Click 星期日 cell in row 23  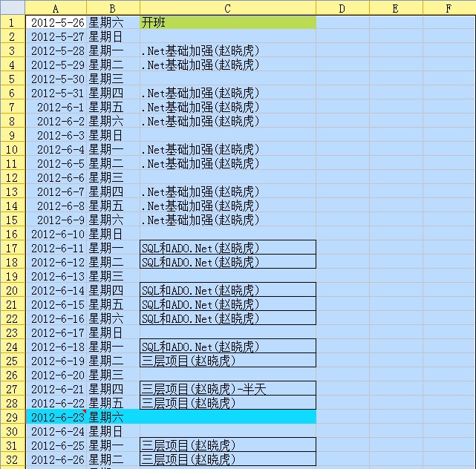tap(113, 332)
